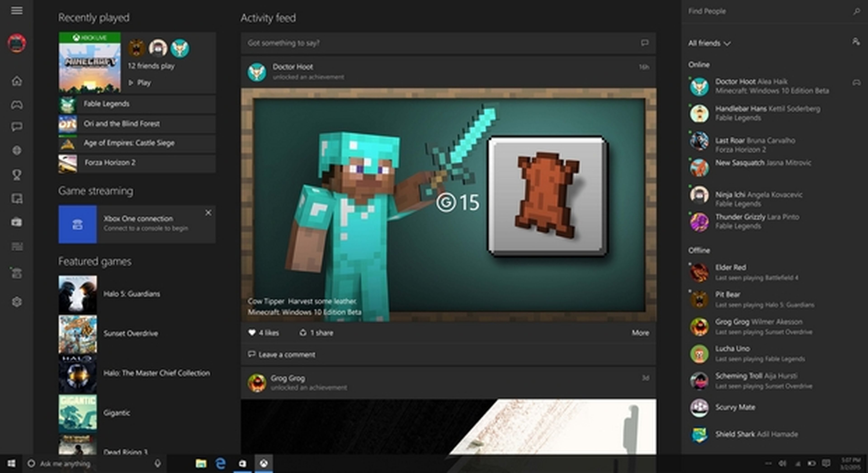Screen dimensions: 868x473
Task: Open the volume icon in system tray
Action: [x=782, y=464]
